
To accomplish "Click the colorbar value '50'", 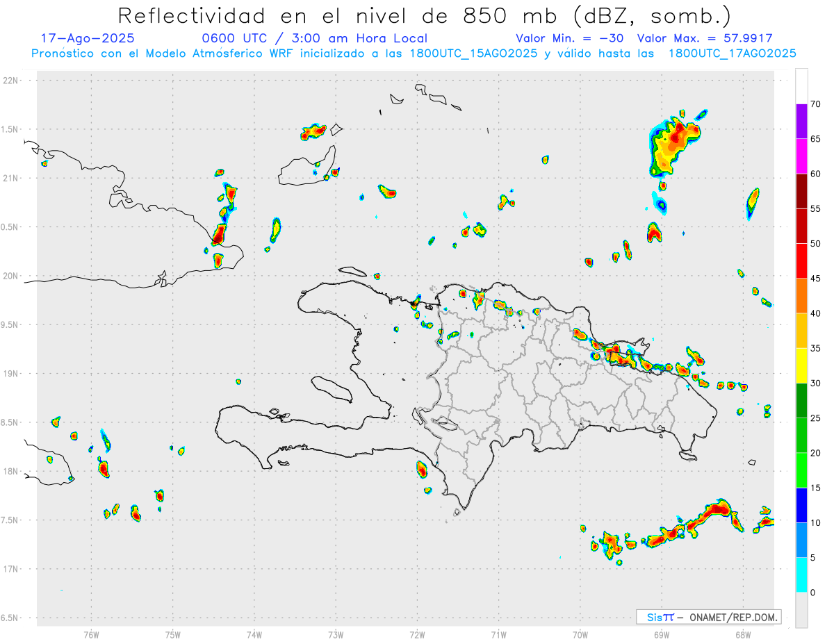I will 815,244.
